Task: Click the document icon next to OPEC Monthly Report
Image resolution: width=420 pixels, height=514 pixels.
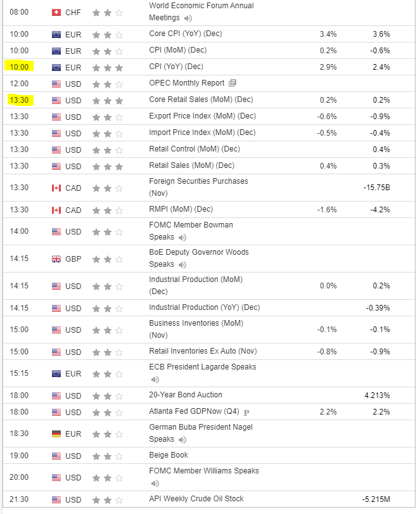Action: 232,83
